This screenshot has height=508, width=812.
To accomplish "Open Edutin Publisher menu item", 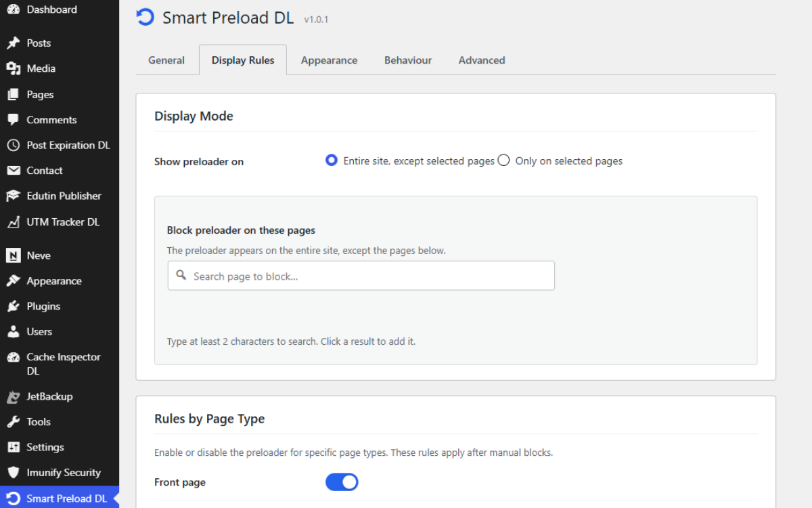I will tap(60, 196).
